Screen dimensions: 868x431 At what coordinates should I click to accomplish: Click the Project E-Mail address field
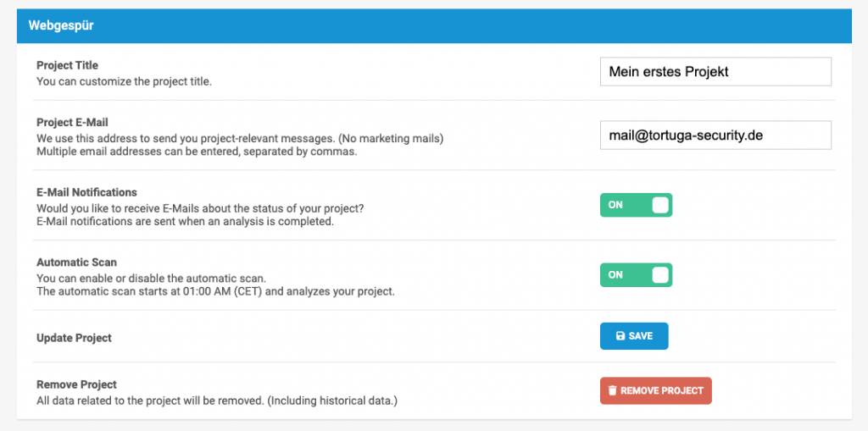[x=715, y=135]
